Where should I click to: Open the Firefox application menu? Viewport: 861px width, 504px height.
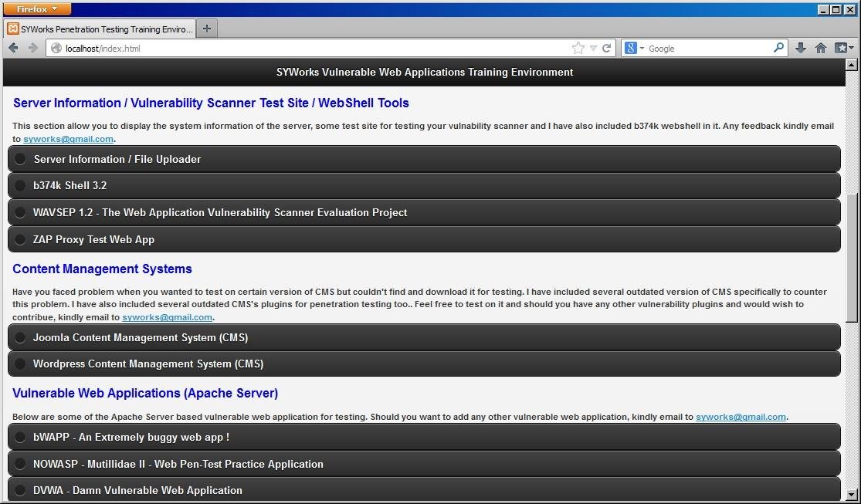[x=37, y=8]
